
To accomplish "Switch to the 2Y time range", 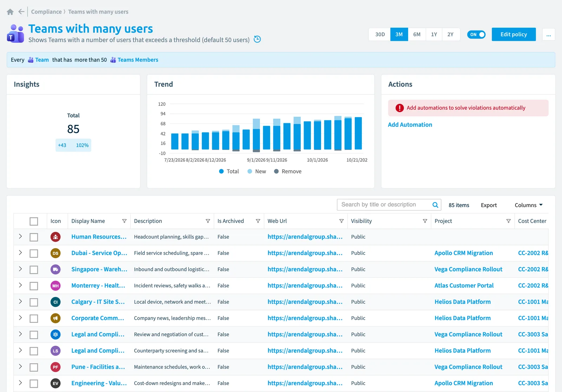I will click(x=451, y=34).
